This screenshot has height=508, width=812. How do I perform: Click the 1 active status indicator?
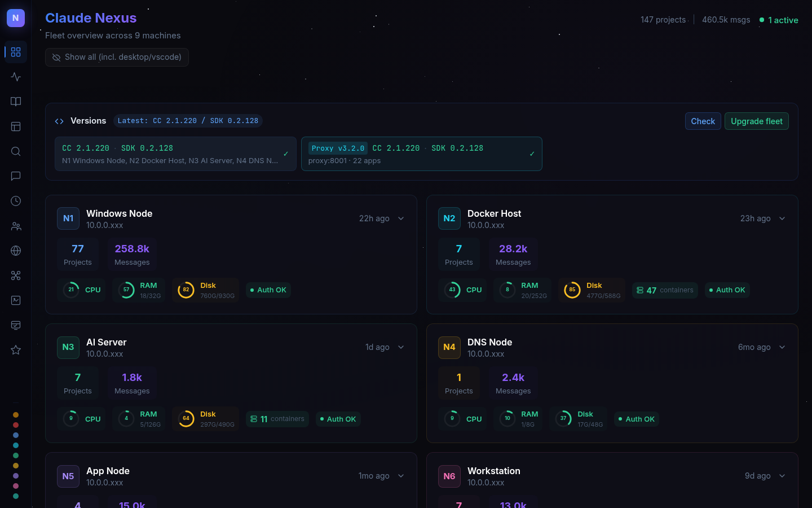coord(779,20)
